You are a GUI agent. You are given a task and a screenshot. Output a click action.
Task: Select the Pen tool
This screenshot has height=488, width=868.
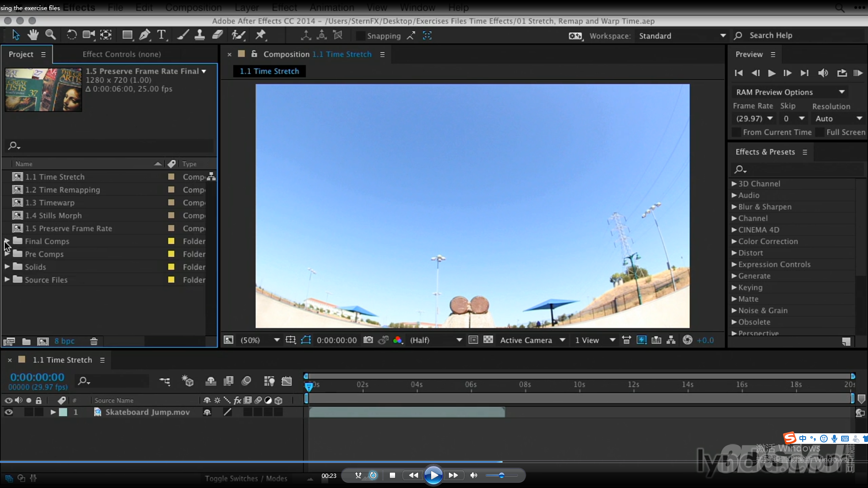(144, 35)
